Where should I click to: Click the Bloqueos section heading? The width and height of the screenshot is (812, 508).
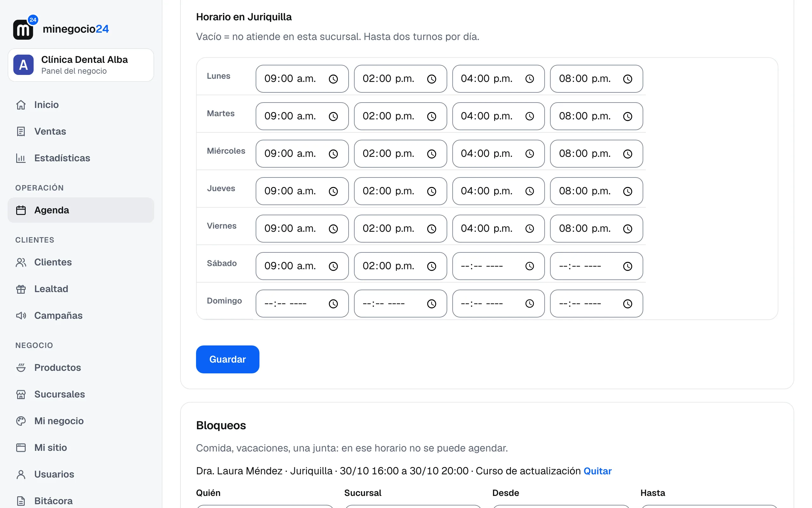221,425
